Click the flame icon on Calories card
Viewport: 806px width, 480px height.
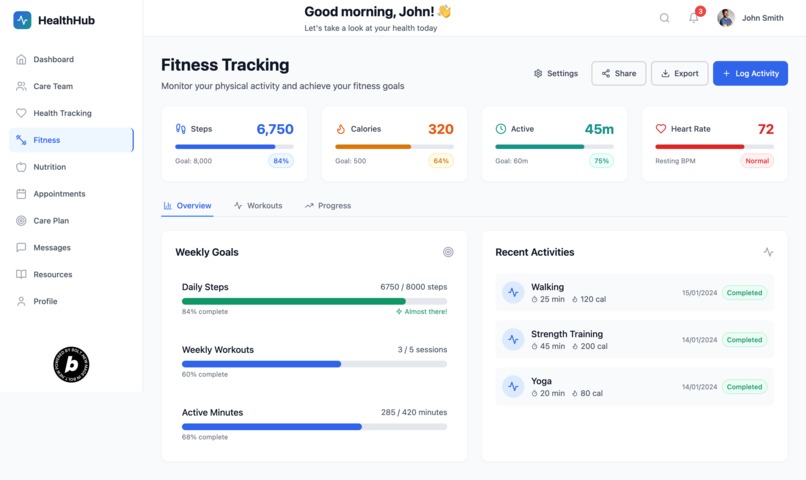(x=340, y=128)
